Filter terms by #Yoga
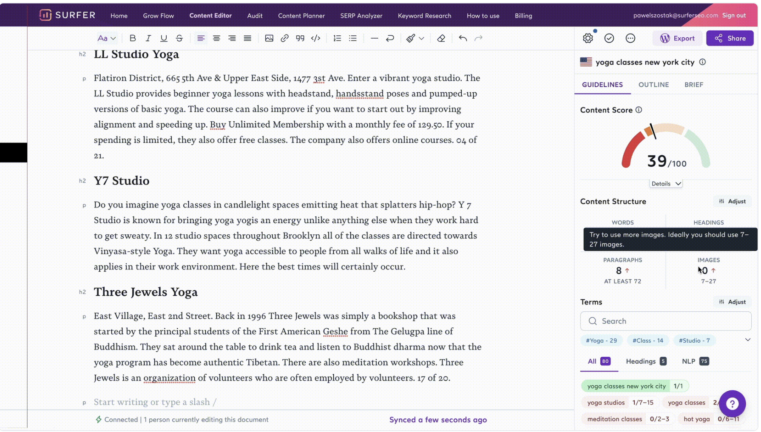 pos(601,340)
